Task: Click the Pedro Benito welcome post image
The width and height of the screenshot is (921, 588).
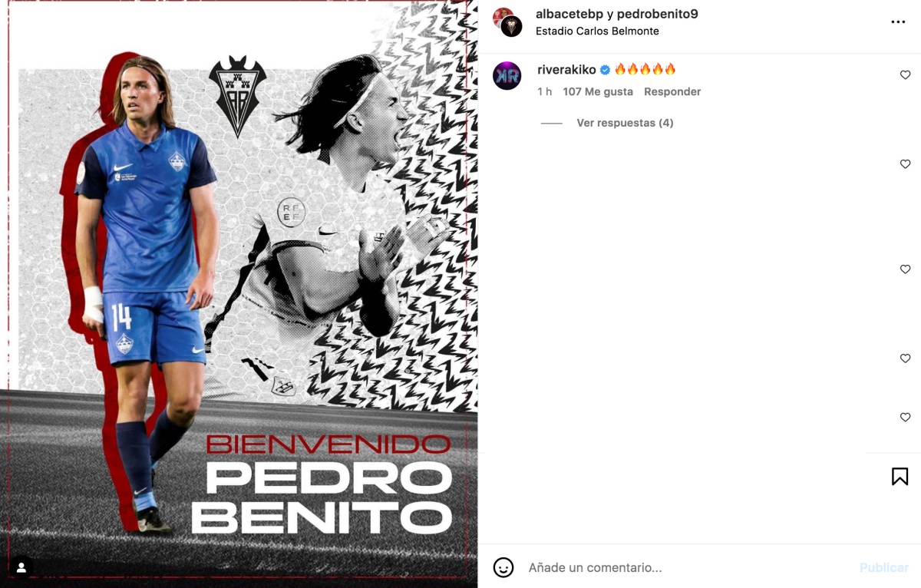Action: coord(239,294)
